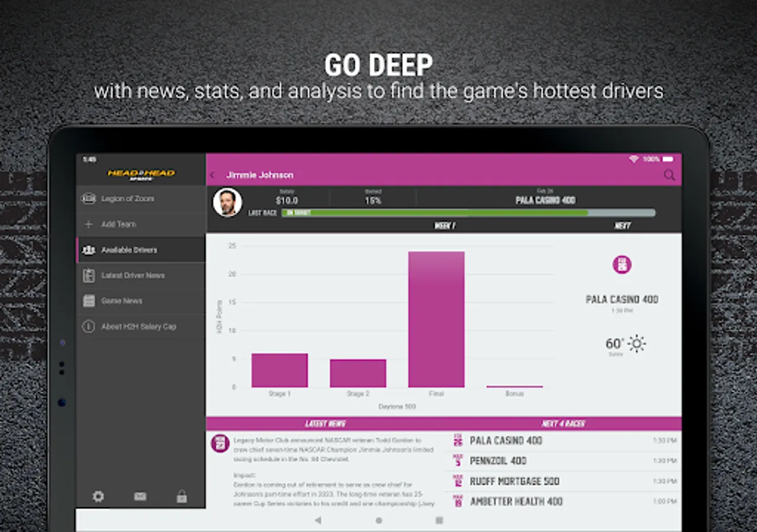Tap the Bonus bar in chart
This screenshot has width=757, height=532.
[x=515, y=387]
